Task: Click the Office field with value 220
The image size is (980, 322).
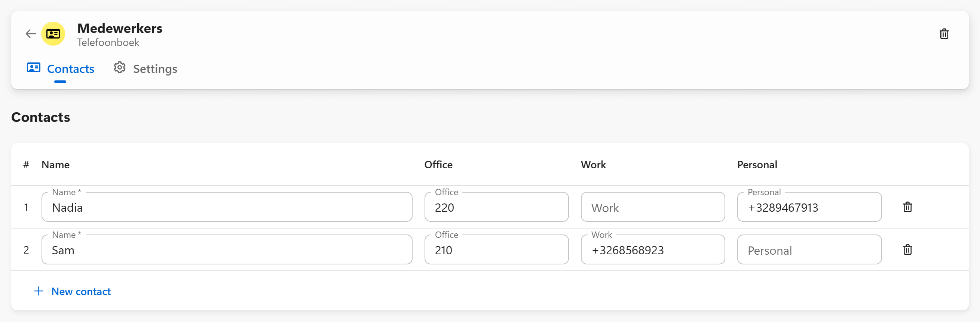Action: (x=496, y=208)
